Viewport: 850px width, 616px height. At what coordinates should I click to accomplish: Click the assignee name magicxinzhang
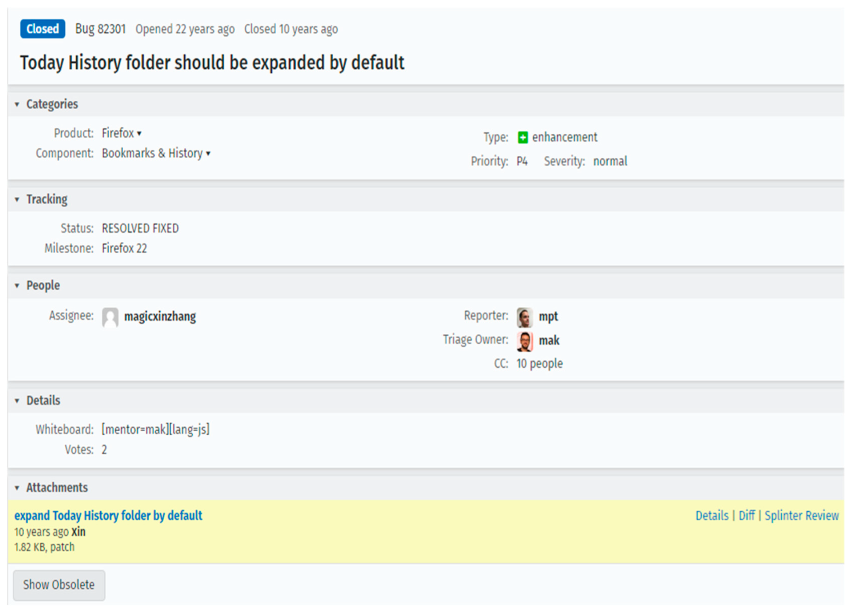coord(160,317)
